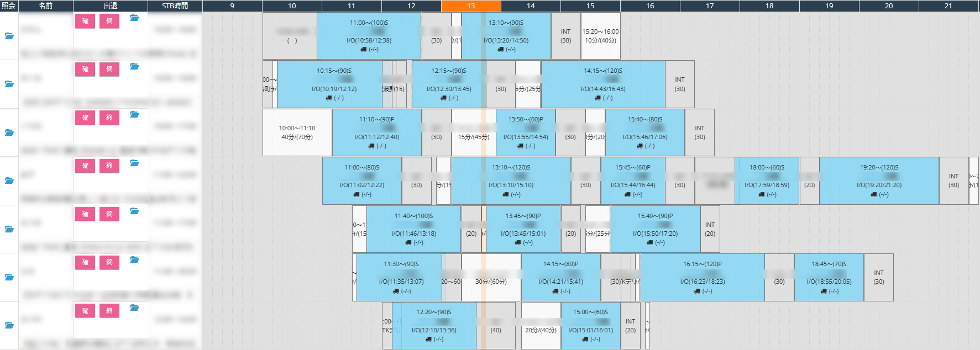Image resolution: width=980 pixels, height=350 pixels.
Task: Click the highlighted orange 13 hour header
Action: click(471, 6)
